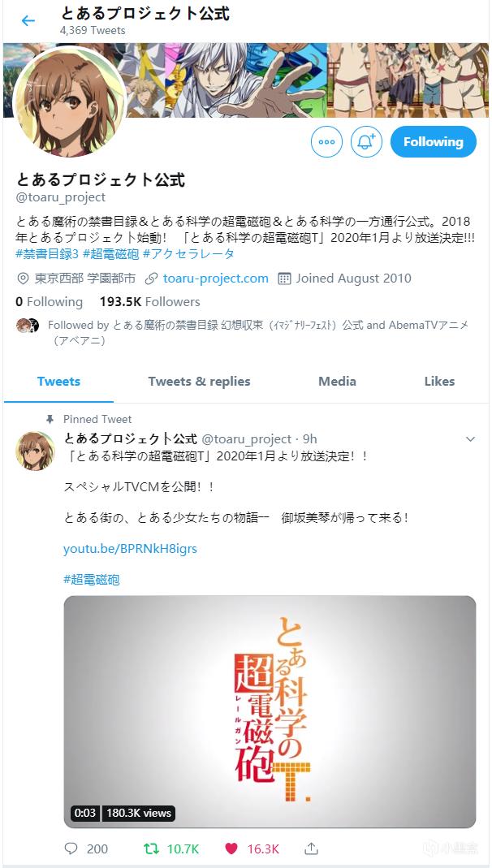Screen dimensions: 492x868
Task: Toggle the Following button to unfollow
Action: pos(434,142)
